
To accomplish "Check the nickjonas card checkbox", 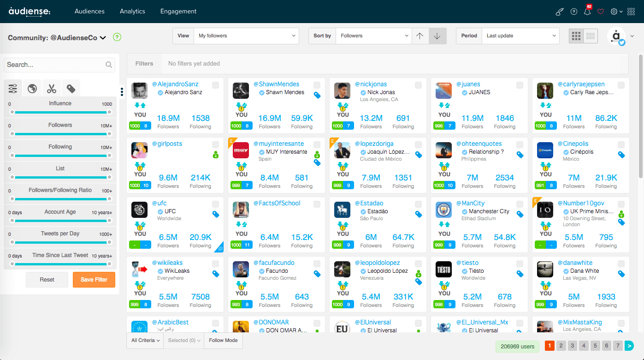I will tap(418, 85).
